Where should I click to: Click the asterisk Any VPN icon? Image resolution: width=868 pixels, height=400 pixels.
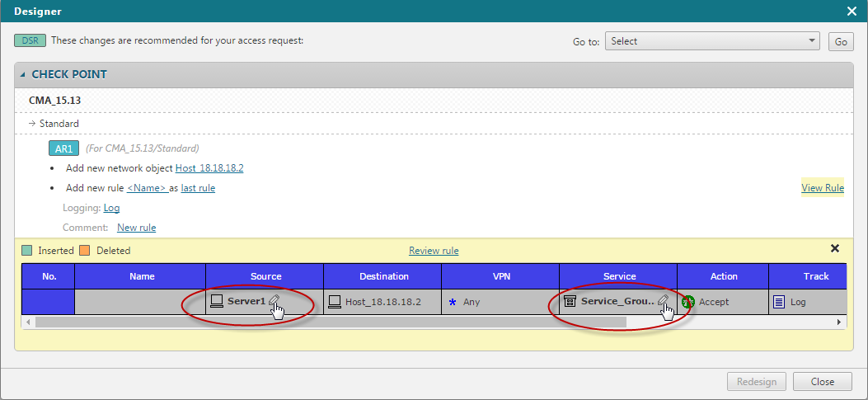452,302
